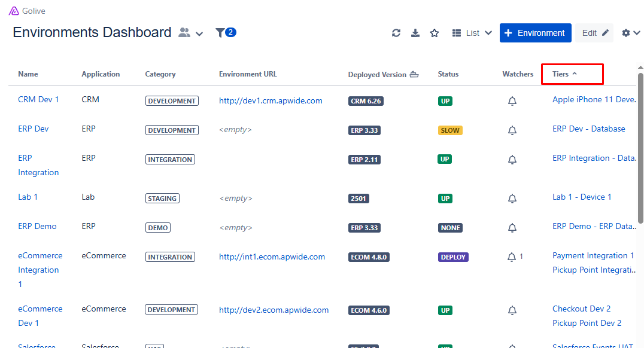Image resolution: width=644 pixels, height=348 pixels.
Task: Star this dashboard as favorite
Action: click(435, 33)
